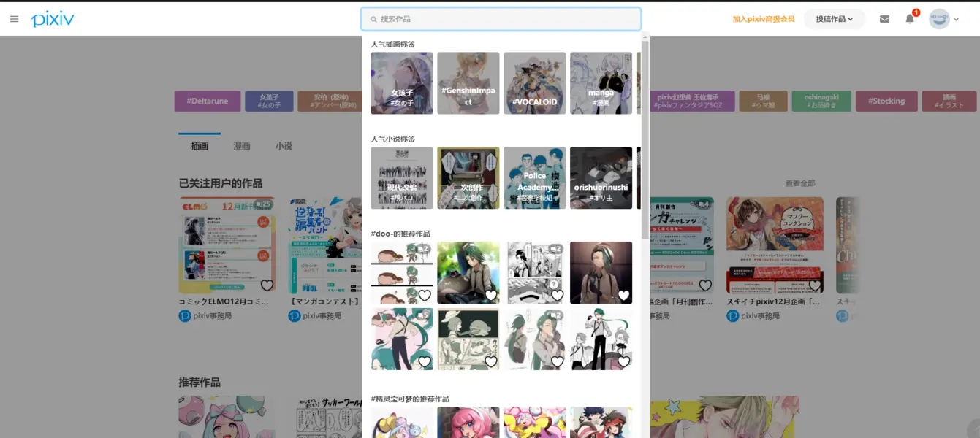
Task: Click the user profile avatar
Action: click(x=939, y=19)
